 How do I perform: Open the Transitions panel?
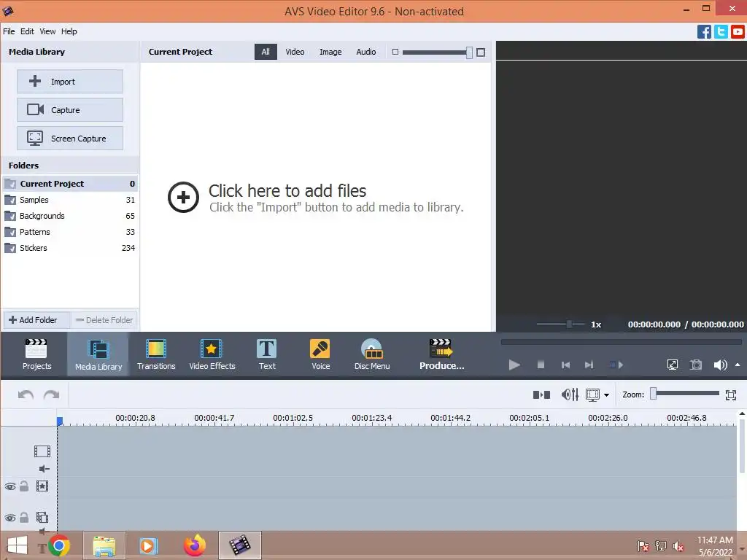pyautogui.click(x=156, y=354)
